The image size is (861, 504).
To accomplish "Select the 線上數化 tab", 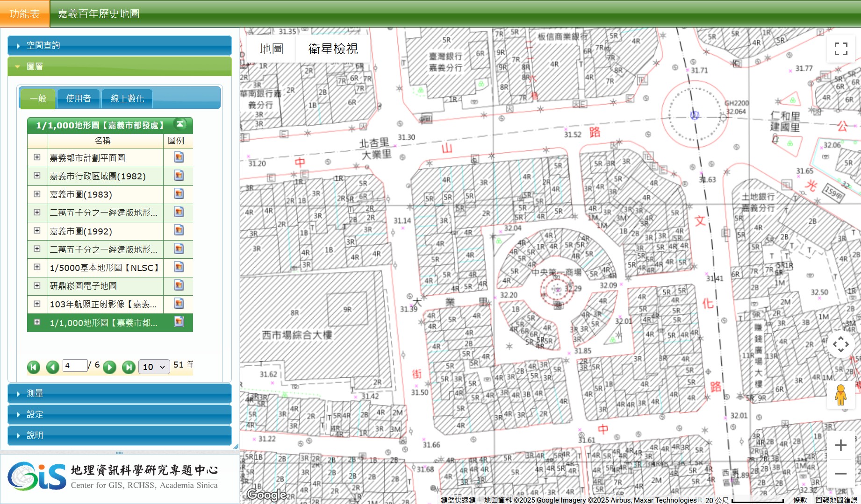I will pos(127,99).
